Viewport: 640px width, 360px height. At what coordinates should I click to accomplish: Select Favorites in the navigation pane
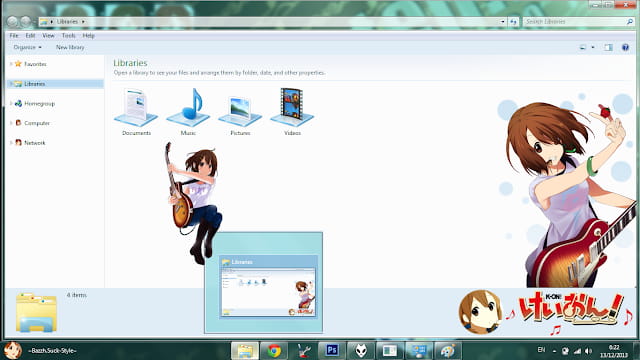point(35,64)
